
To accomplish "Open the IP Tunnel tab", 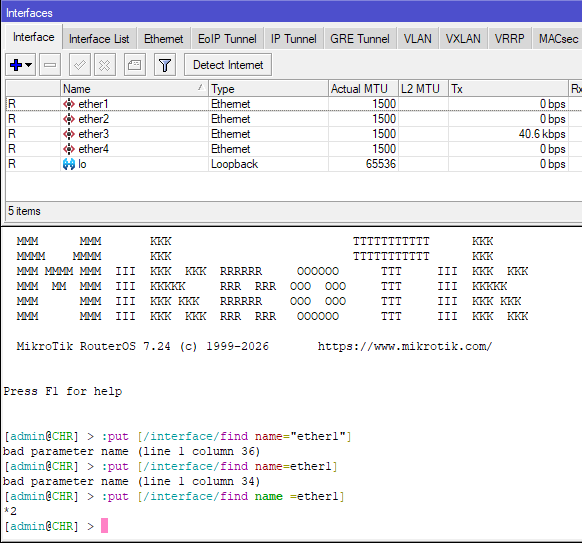I will point(293,39).
